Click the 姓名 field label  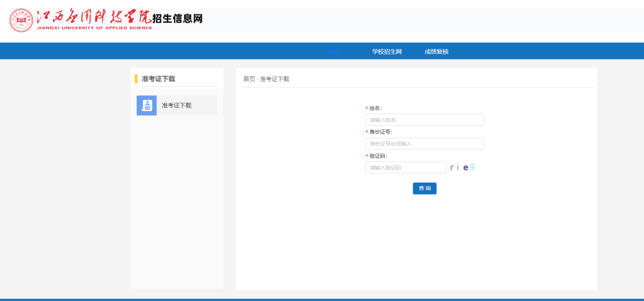coord(376,108)
